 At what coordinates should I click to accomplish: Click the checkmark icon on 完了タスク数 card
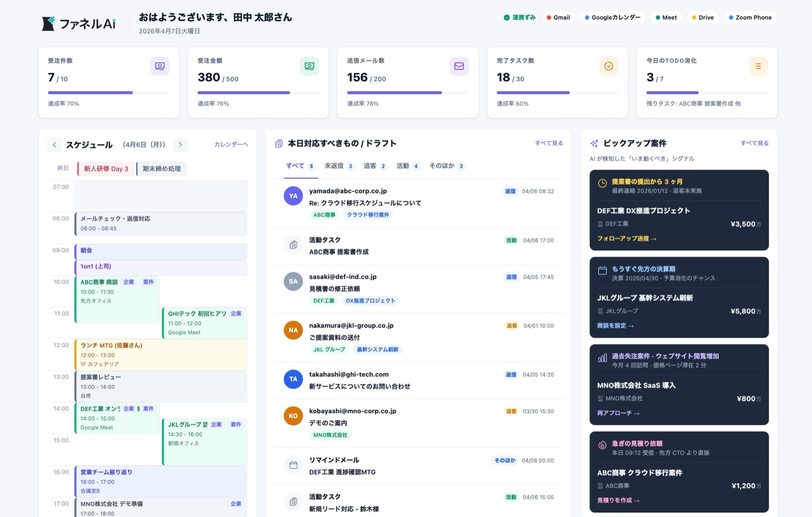point(608,65)
